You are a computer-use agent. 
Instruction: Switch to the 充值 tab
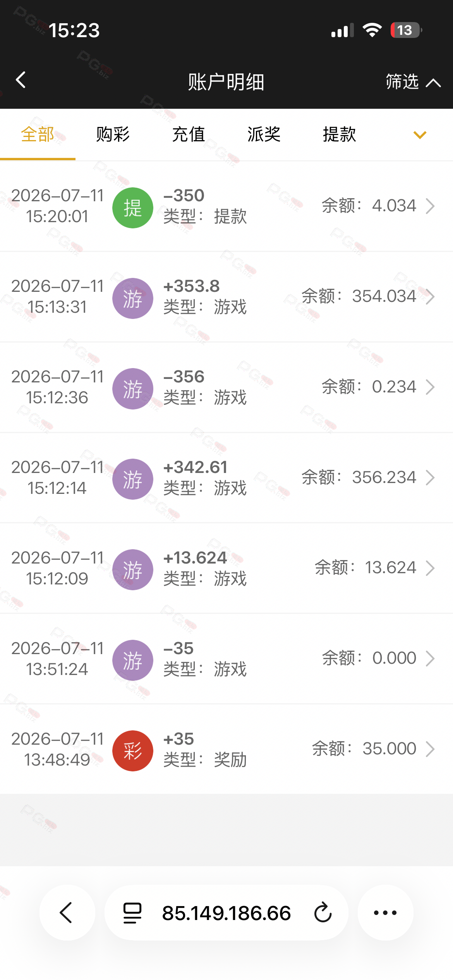click(188, 134)
